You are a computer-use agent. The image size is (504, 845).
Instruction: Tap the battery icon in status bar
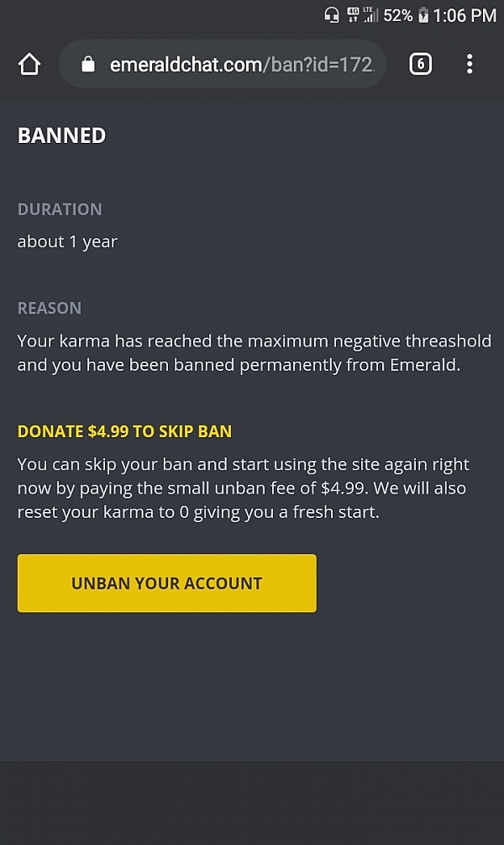(x=423, y=15)
